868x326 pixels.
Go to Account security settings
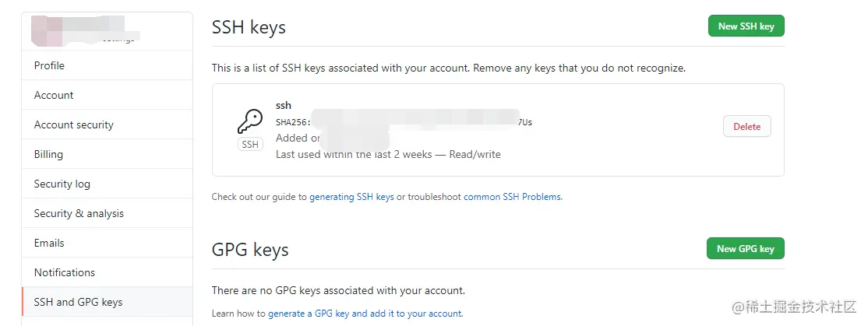point(73,124)
